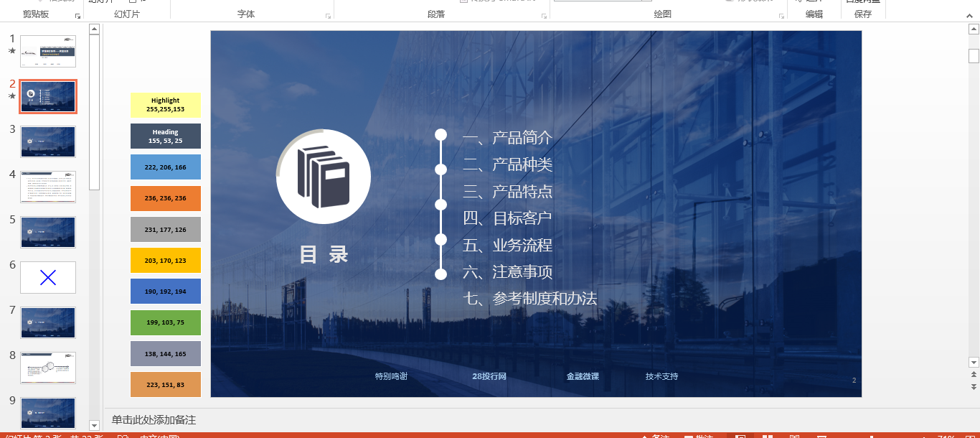Click the animation star icon under slide 1
The width and height of the screenshot is (980, 438).
point(11,51)
